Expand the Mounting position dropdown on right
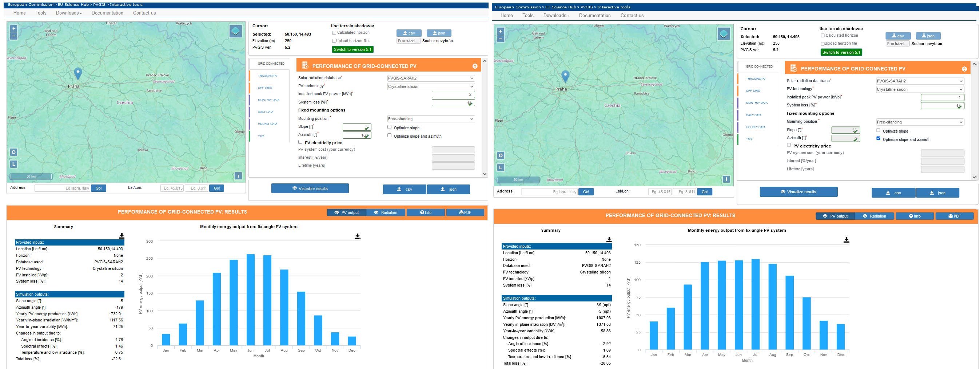The image size is (980, 369). click(x=919, y=122)
